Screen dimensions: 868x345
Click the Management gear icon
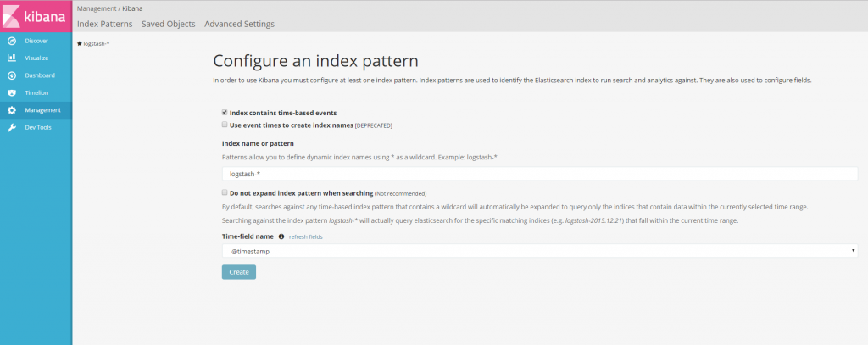pyautogui.click(x=12, y=110)
